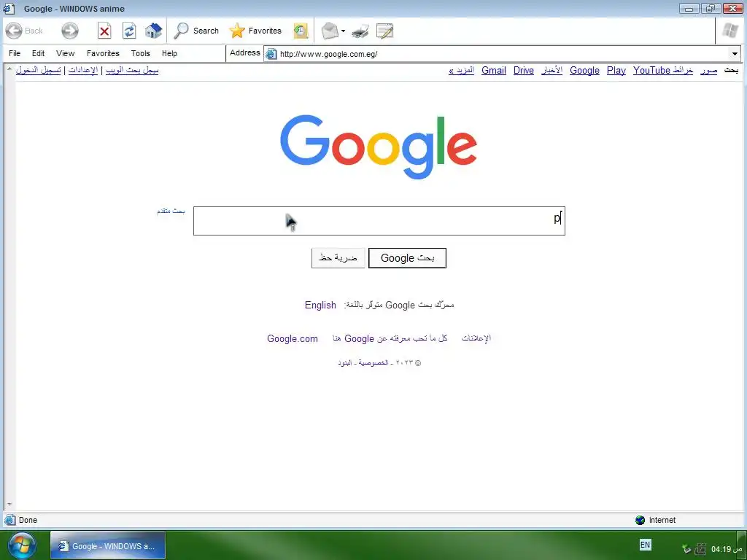The width and height of the screenshot is (747, 560).
Task: Open the Gmail link
Action: click(x=494, y=71)
